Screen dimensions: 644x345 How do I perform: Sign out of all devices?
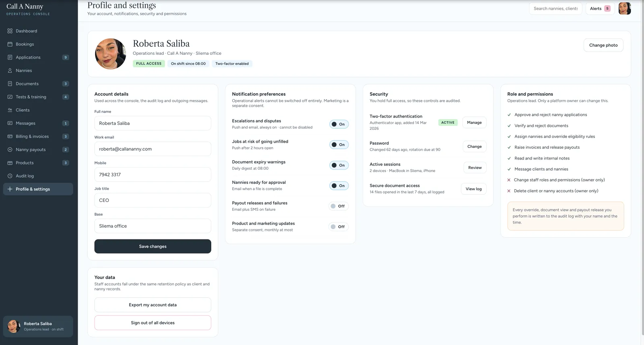pyautogui.click(x=153, y=323)
